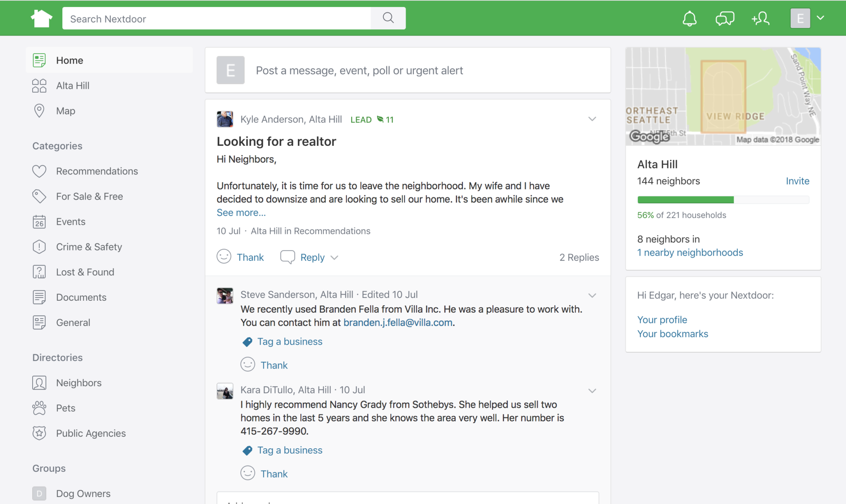
Task: Click the Dog Owners group icon
Action: (x=39, y=493)
